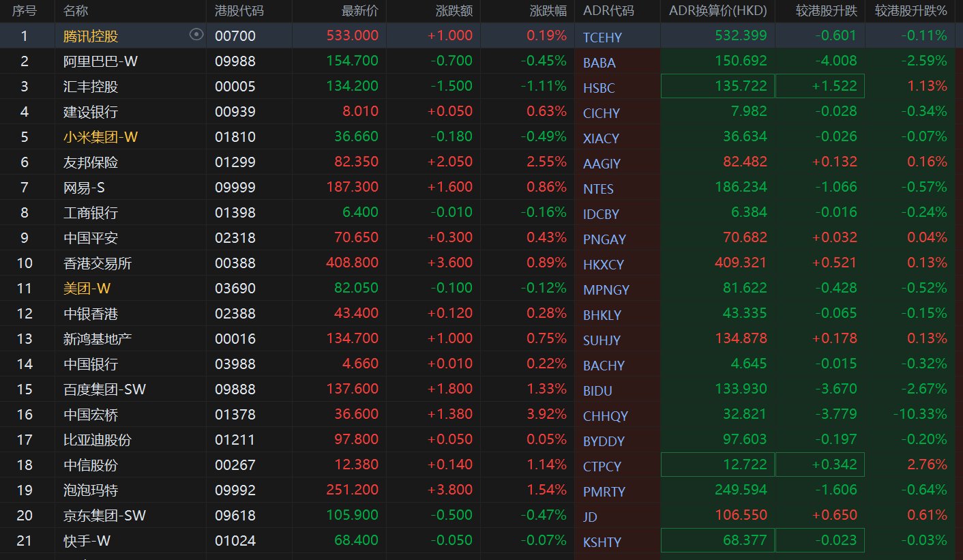The width and height of the screenshot is (963, 560).
Task: Click the BIDU ADR code
Action: (x=597, y=391)
